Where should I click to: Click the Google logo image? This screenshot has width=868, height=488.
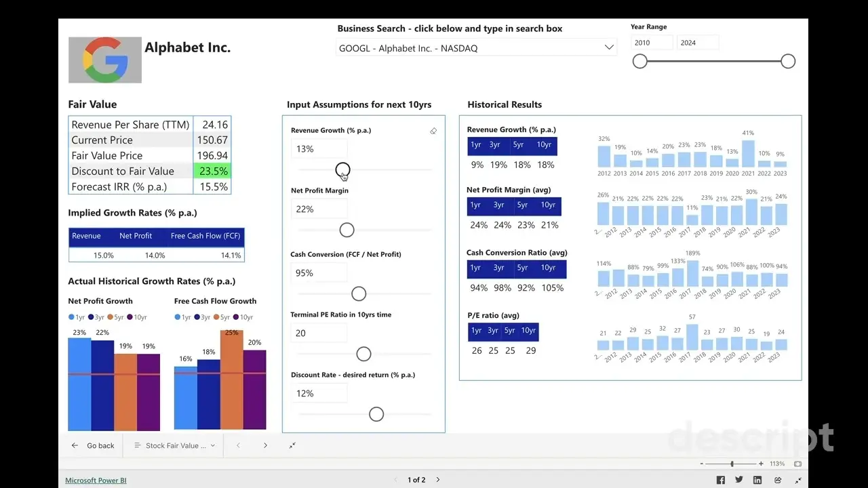click(105, 60)
